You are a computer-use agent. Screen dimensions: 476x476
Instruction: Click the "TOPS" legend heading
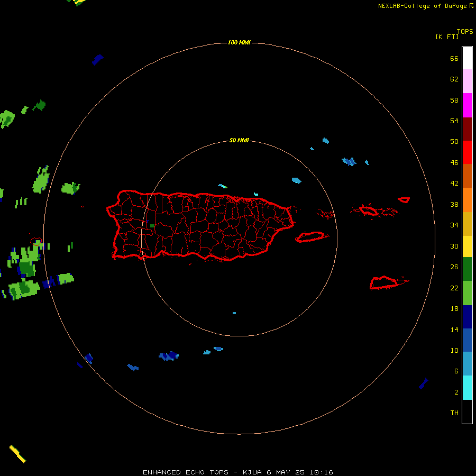click(465, 31)
